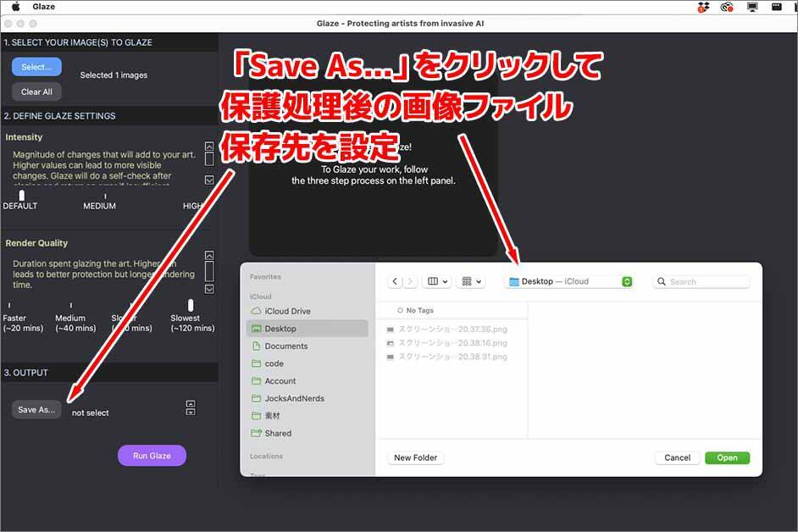Click the Dropbox menu bar icon

click(703, 7)
